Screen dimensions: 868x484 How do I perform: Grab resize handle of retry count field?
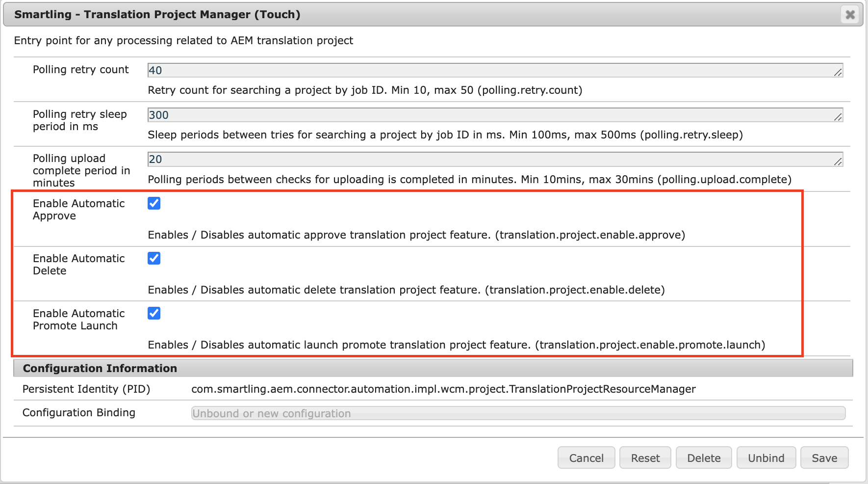pyautogui.click(x=838, y=72)
